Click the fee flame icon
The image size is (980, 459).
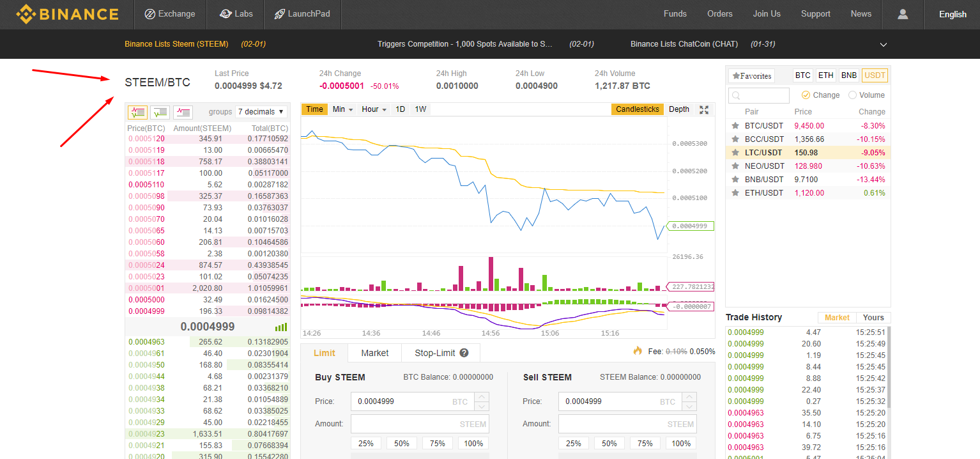[x=638, y=350]
